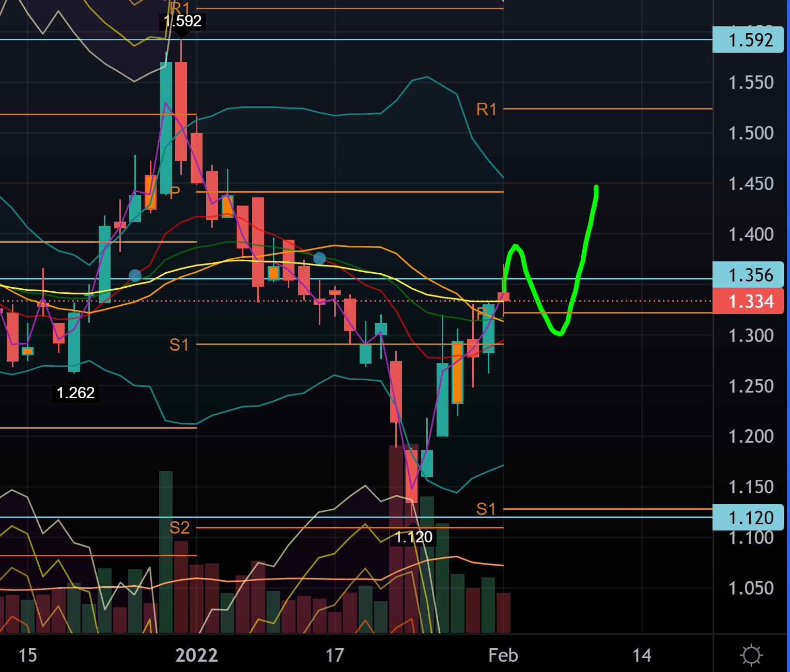Select the January S1 pivot label

coord(179,345)
